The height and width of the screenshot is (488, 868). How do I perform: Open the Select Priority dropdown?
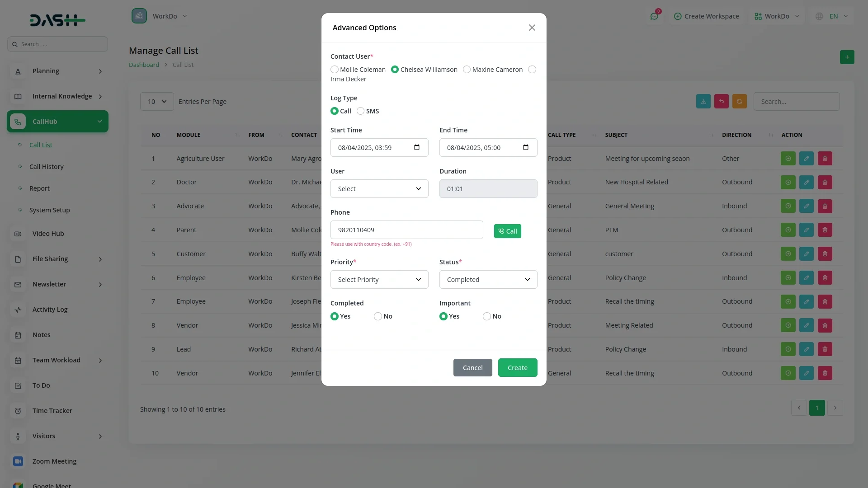tap(379, 280)
